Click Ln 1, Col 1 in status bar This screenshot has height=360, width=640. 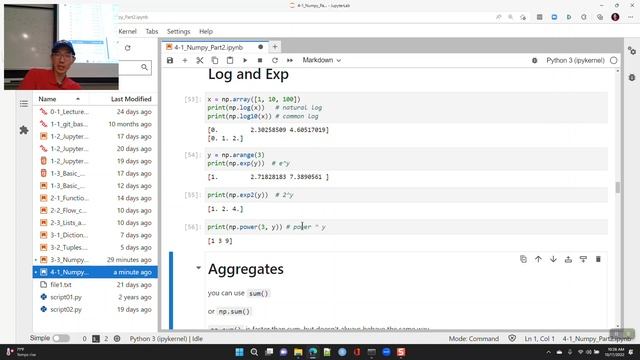point(540,339)
